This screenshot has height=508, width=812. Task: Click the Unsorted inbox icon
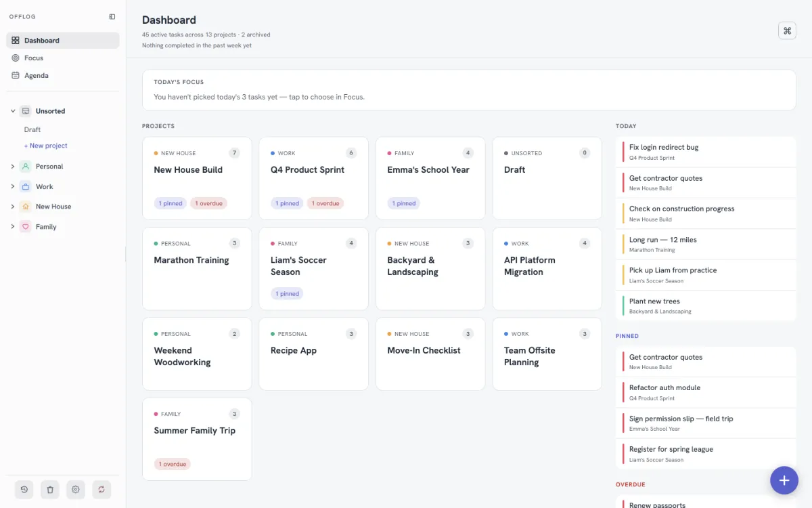pos(25,111)
